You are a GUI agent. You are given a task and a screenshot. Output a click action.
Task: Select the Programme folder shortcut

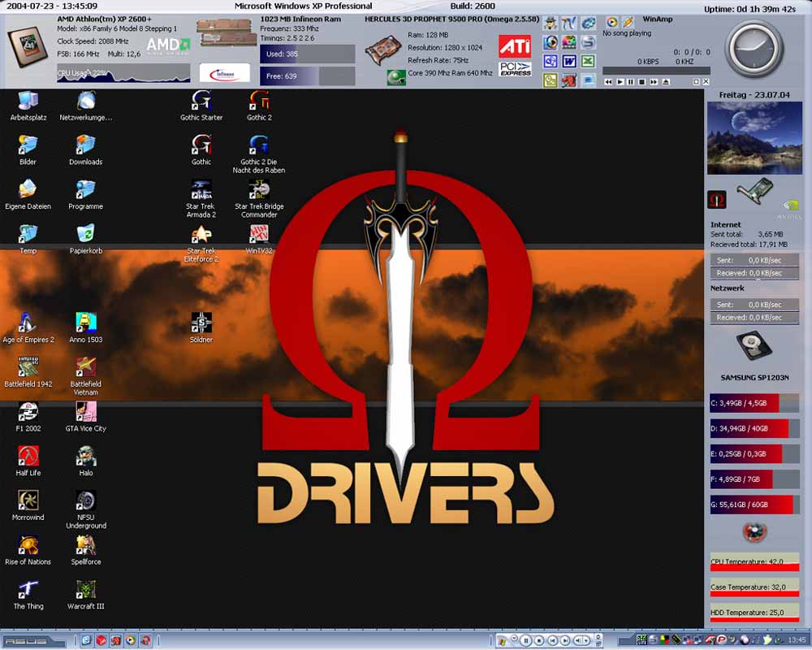85,195
